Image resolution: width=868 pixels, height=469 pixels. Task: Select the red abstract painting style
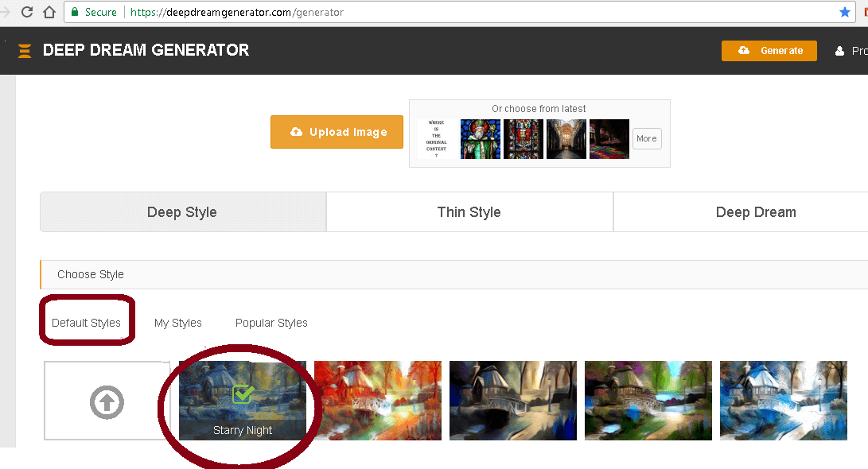(377, 401)
